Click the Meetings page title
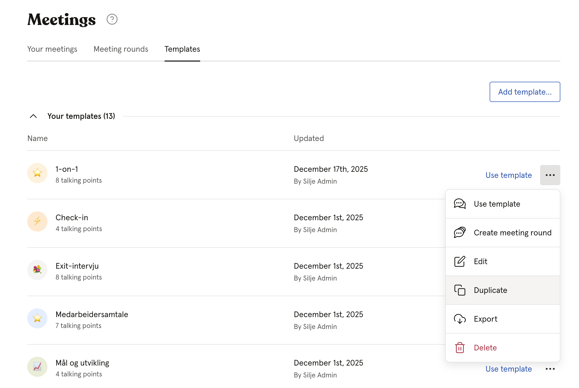This screenshot has width=579, height=388. point(61,20)
